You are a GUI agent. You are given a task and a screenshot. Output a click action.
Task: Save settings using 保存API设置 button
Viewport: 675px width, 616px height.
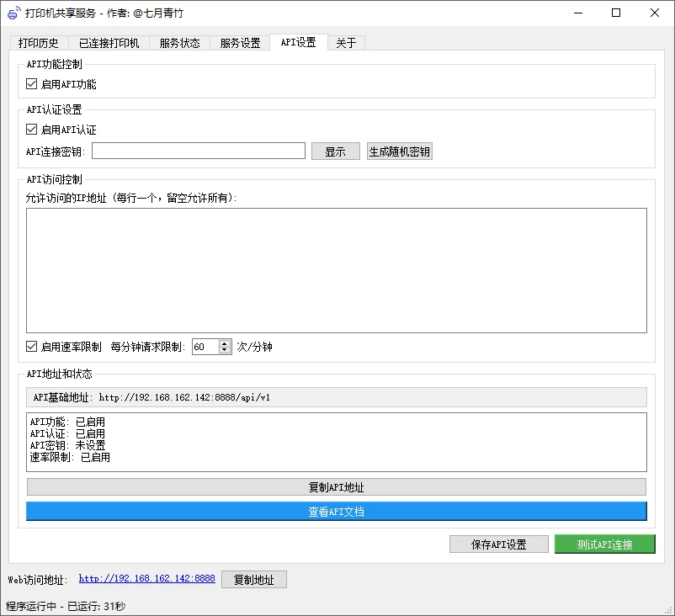point(498,544)
